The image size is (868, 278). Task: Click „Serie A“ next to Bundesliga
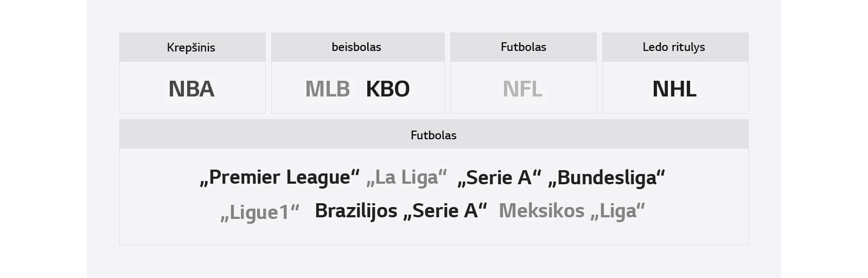[x=499, y=177]
